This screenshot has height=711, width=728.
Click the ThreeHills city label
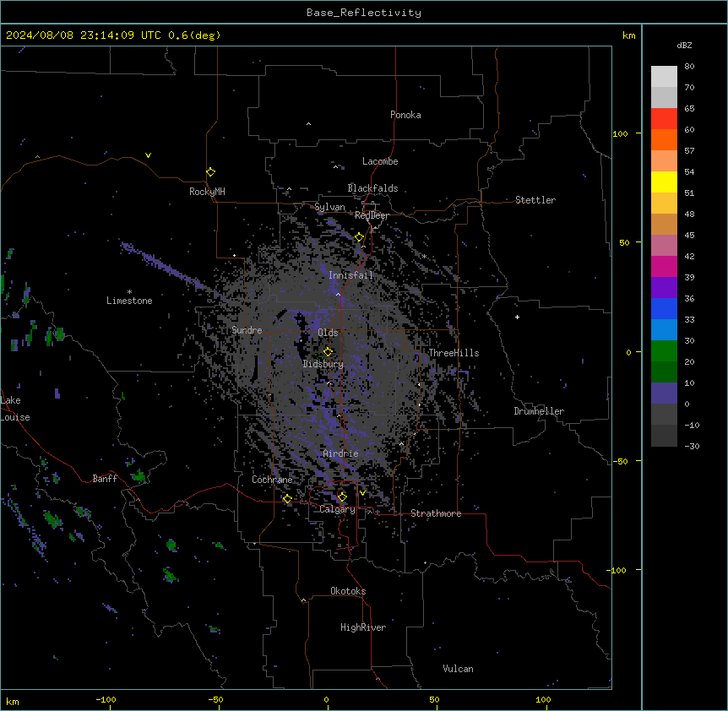[454, 353]
